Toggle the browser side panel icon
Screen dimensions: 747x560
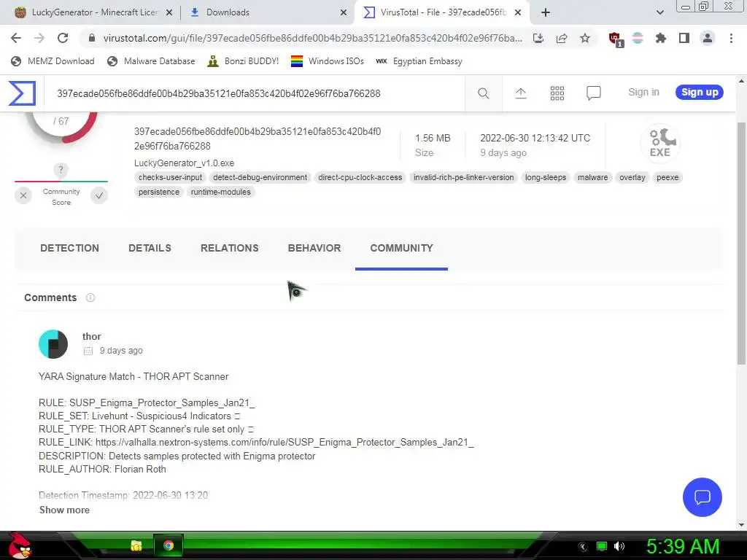[x=684, y=38]
